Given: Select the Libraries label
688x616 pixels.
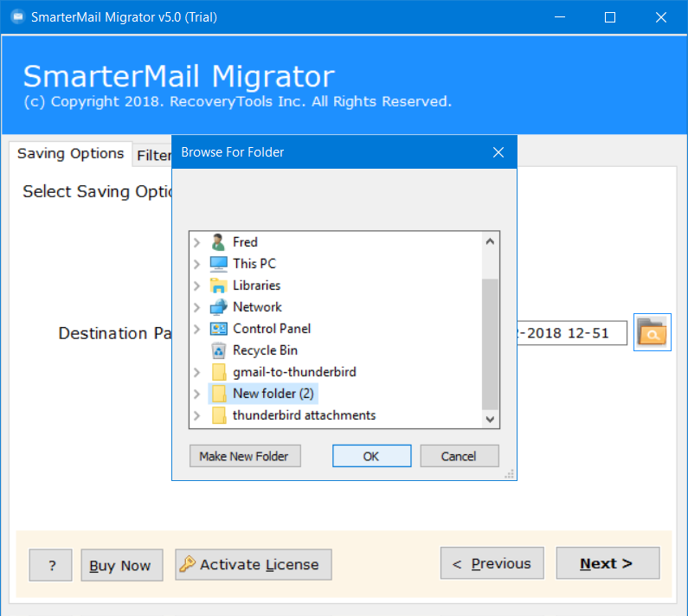Looking at the screenshot, I should click(256, 286).
